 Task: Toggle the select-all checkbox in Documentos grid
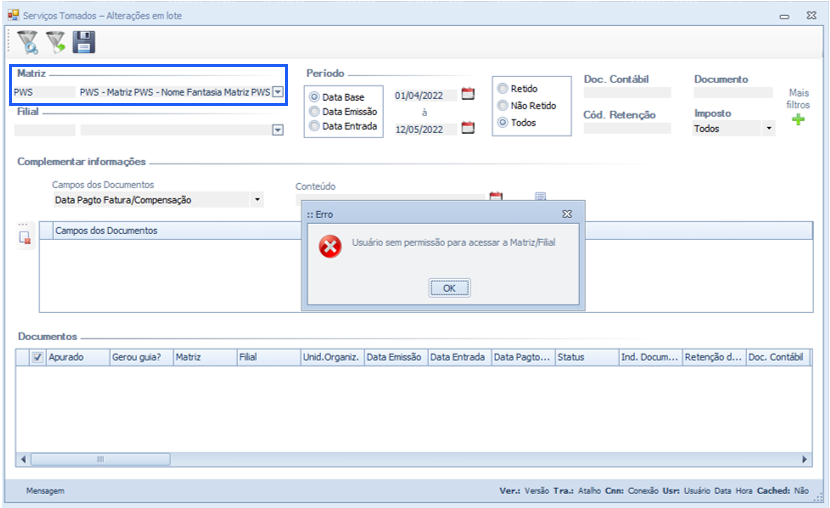click(x=37, y=357)
